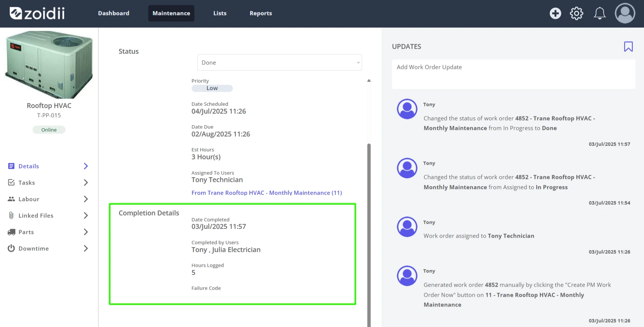Open the Downtime sidebar item
Image resolution: width=644 pixels, height=327 pixels.
49,248
